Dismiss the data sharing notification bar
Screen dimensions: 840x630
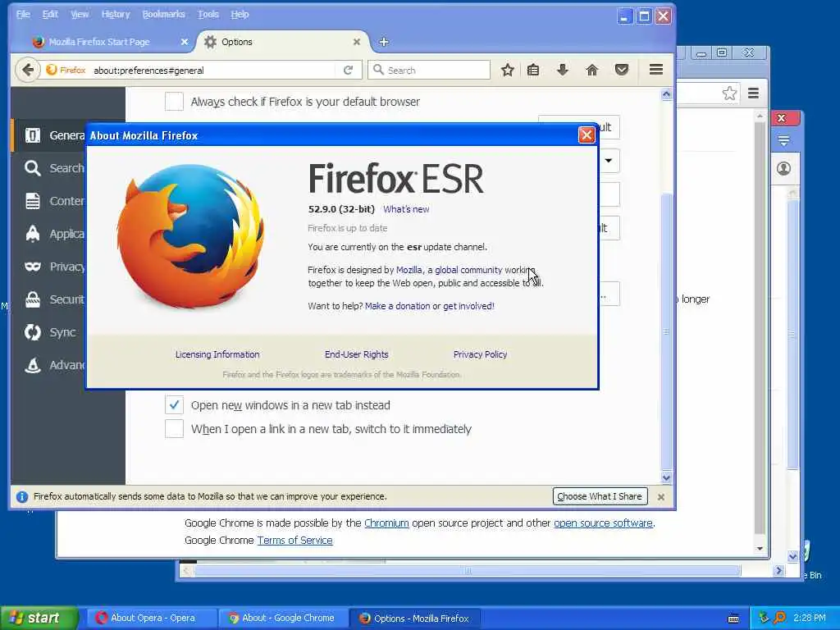tap(661, 497)
